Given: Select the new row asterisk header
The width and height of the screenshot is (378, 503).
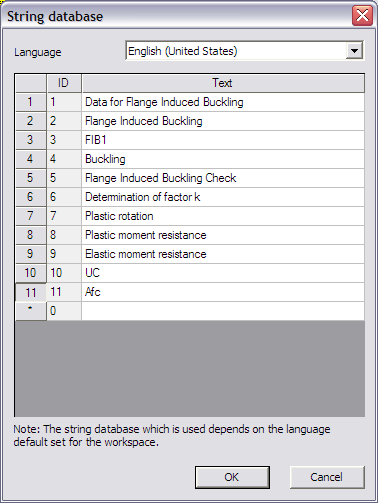Looking at the screenshot, I should pos(31,311).
